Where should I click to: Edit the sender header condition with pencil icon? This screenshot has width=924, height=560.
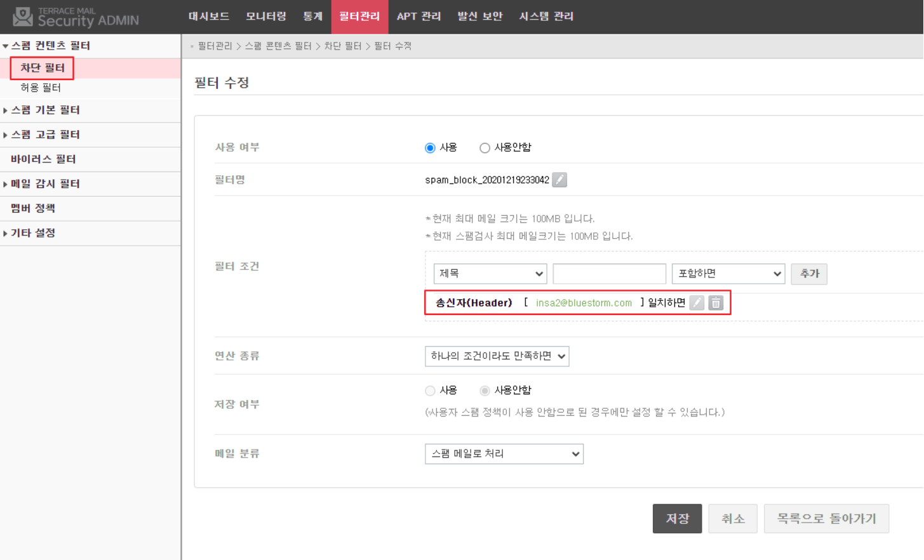[697, 303]
